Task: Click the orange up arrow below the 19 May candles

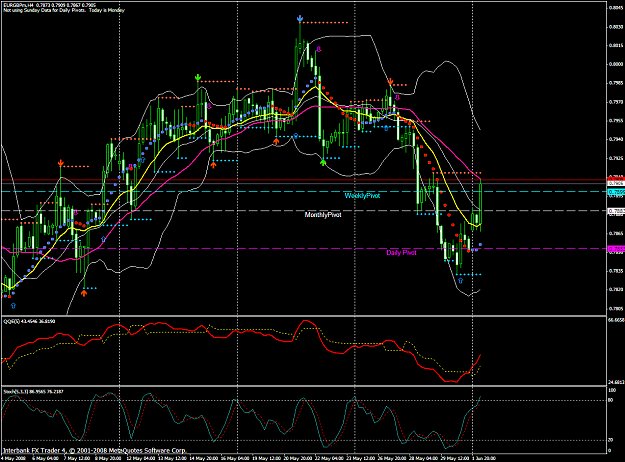Action: click(x=276, y=141)
